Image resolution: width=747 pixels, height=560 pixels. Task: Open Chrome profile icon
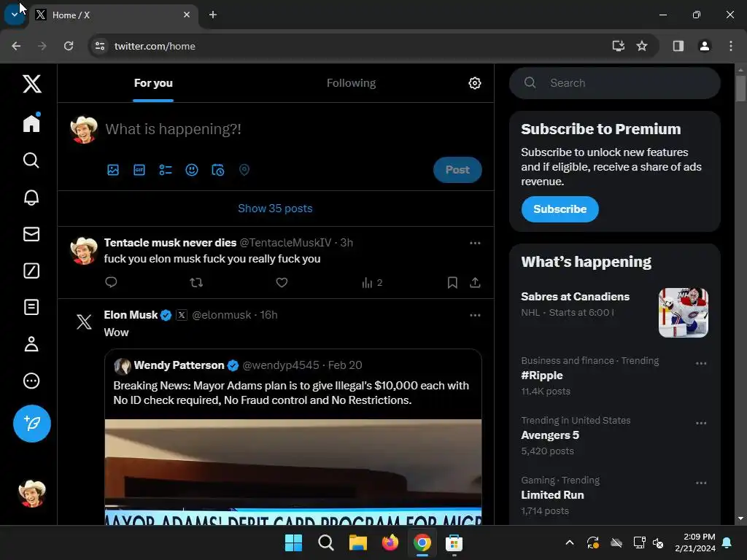704,46
